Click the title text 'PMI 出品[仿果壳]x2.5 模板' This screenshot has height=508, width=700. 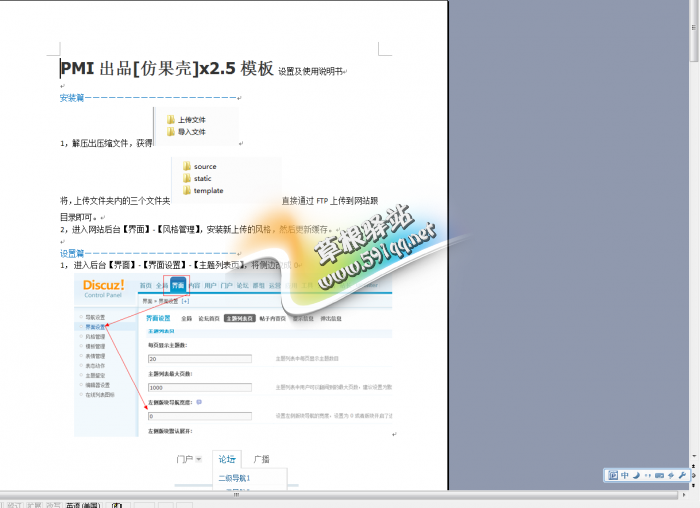pyautogui.click(x=167, y=68)
